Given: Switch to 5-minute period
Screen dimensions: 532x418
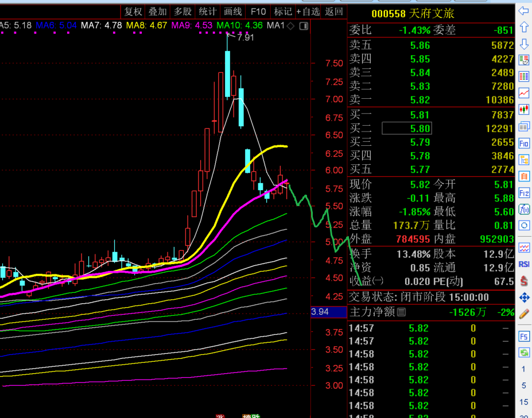Looking at the screenshot, I should point(523,385).
